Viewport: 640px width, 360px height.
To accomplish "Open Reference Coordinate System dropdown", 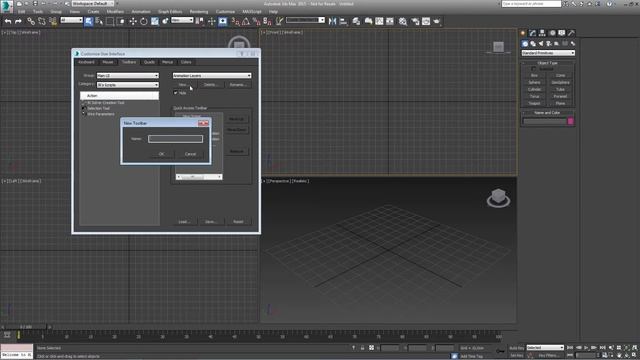I will (182, 20).
